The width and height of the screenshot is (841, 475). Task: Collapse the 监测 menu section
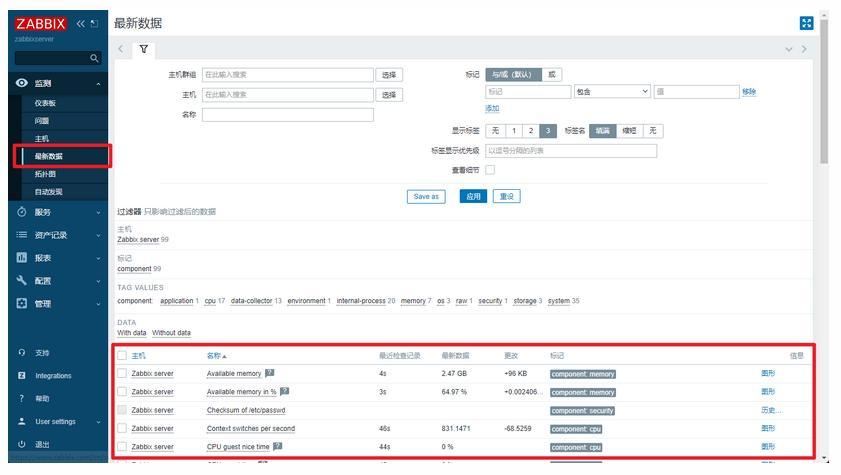point(98,84)
